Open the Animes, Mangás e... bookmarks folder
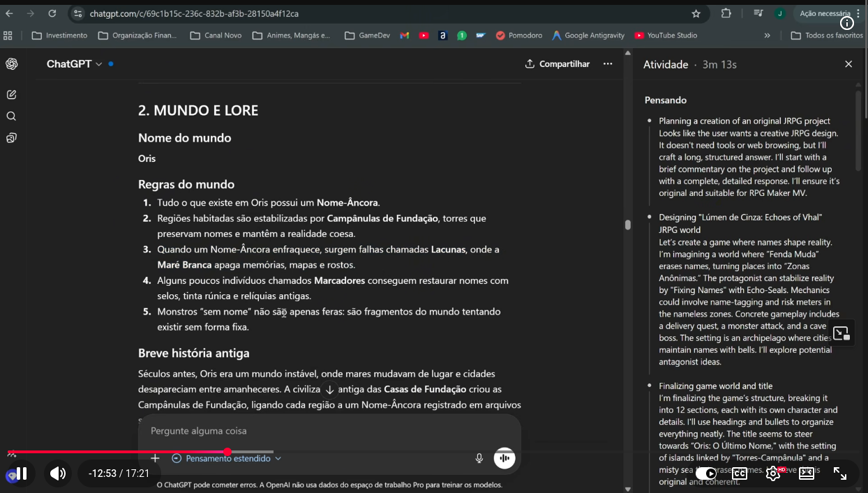 coord(291,35)
